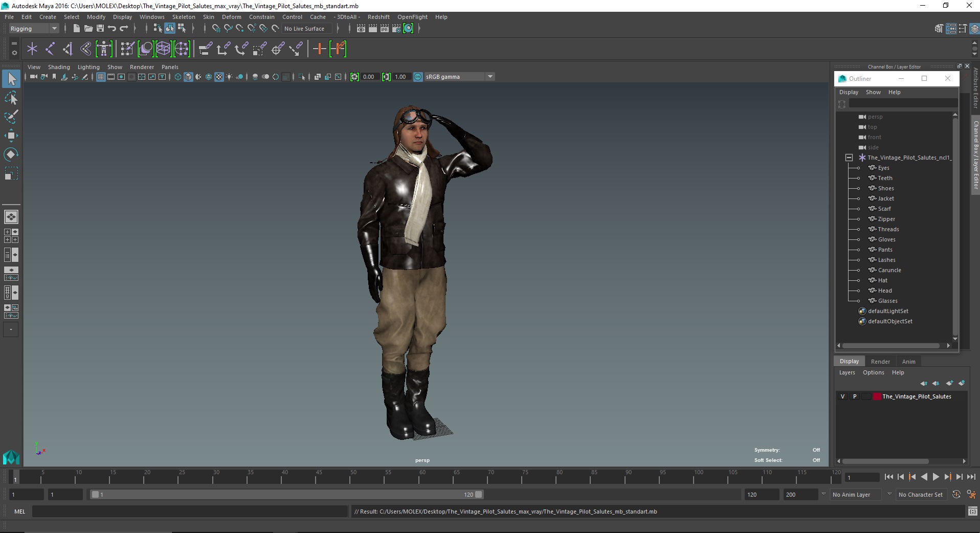Select the Jacket node in the Outliner
Screen dimensions: 980x533
pos(886,198)
